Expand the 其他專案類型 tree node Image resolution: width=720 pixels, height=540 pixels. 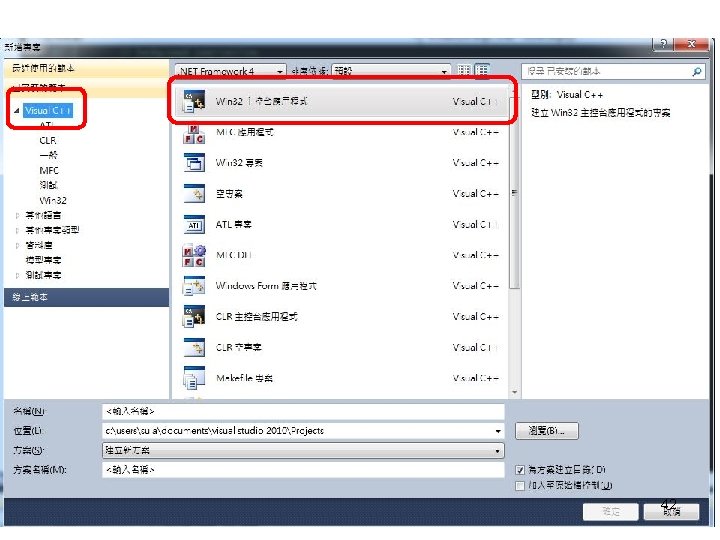[x=17, y=231]
